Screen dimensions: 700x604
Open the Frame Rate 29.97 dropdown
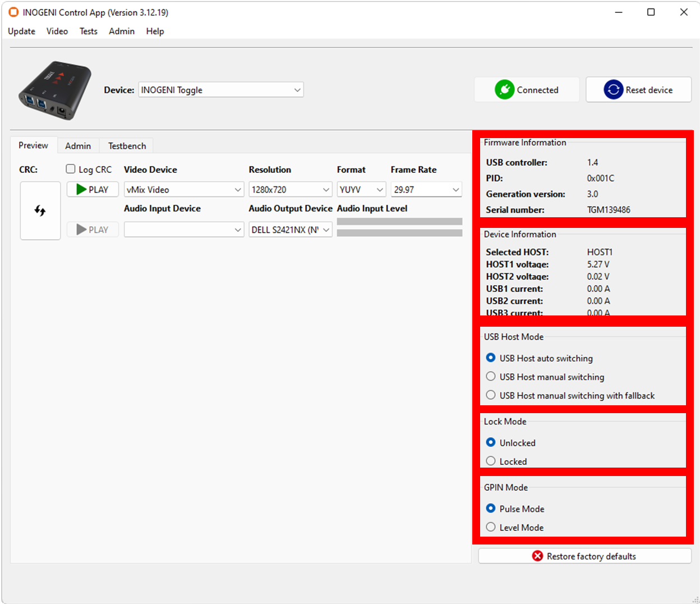click(x=426, y=190)
